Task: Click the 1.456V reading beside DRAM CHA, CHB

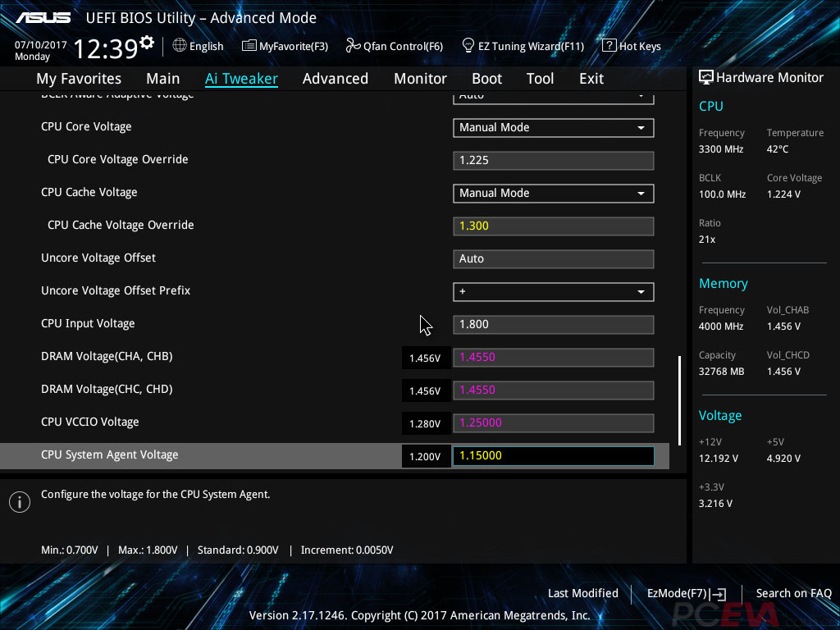Action: pyautogui.click(x=426, y=358)
